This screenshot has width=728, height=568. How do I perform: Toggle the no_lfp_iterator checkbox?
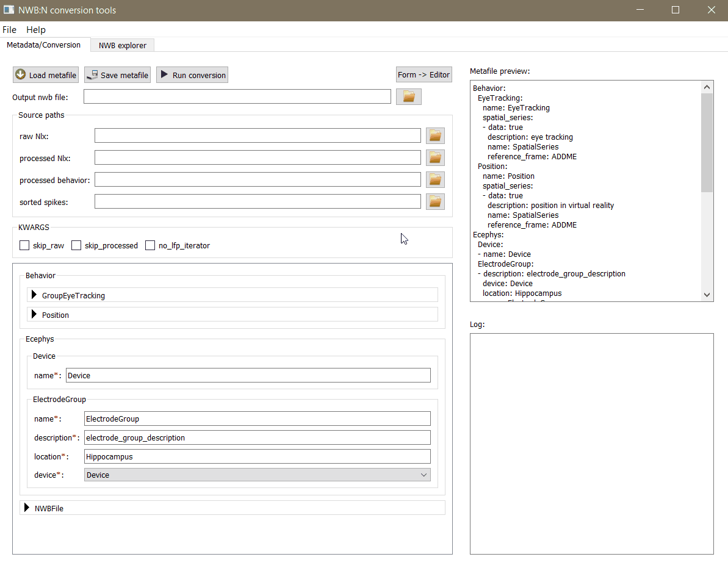point(150,245)
